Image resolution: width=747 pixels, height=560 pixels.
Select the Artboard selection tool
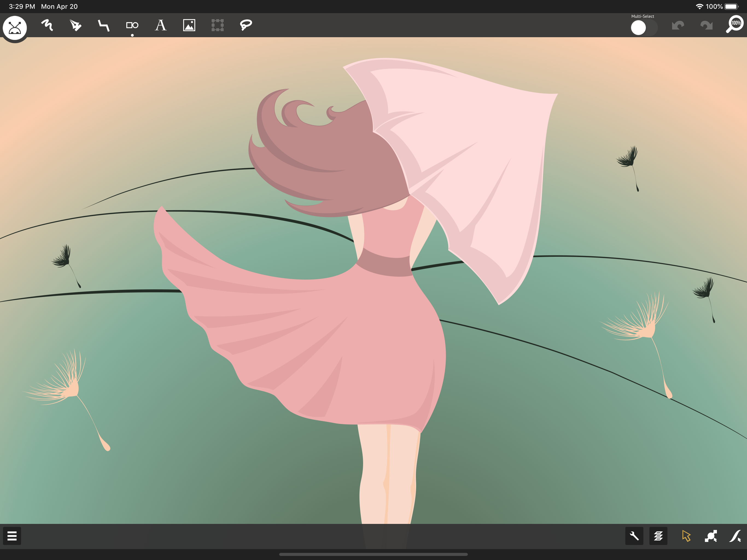coord(217,25)
